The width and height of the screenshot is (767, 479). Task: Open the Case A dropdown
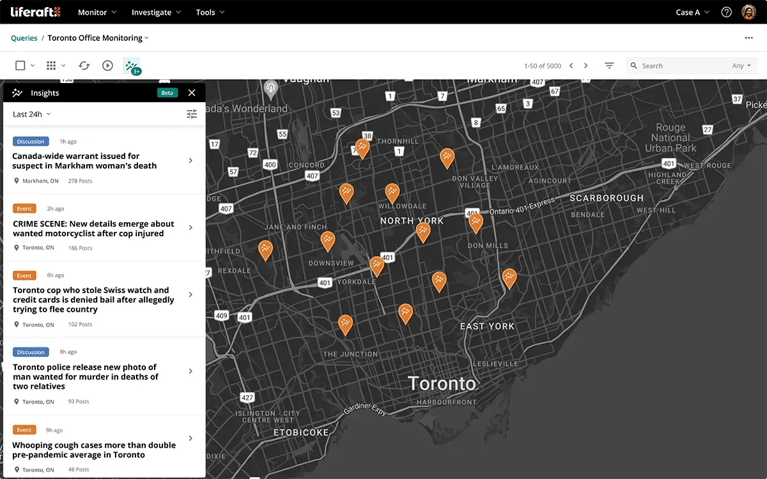tap(692, 12)
